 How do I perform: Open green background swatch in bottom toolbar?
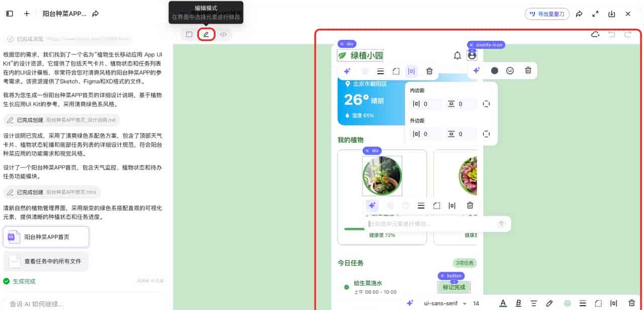click(x=568, y=303)
